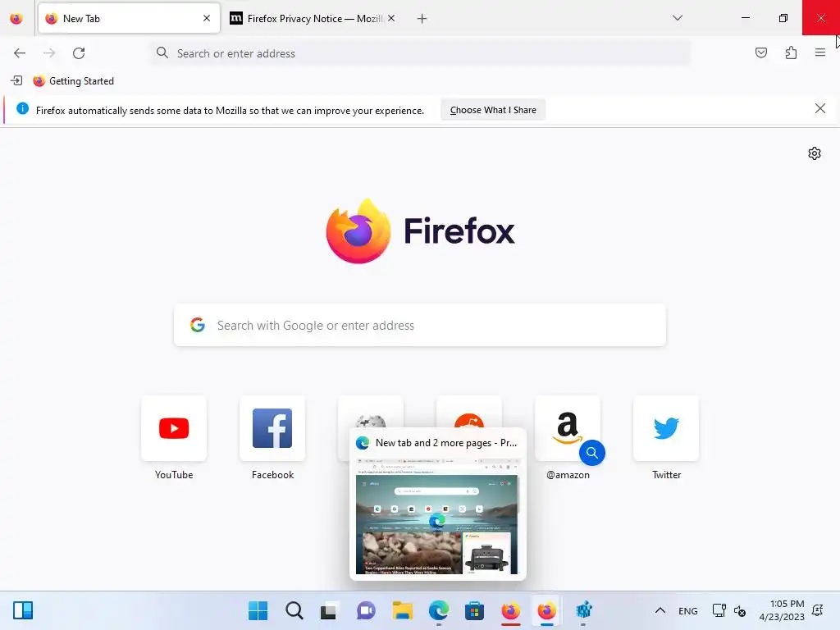Minimize the Firefox window

[745, 18]
